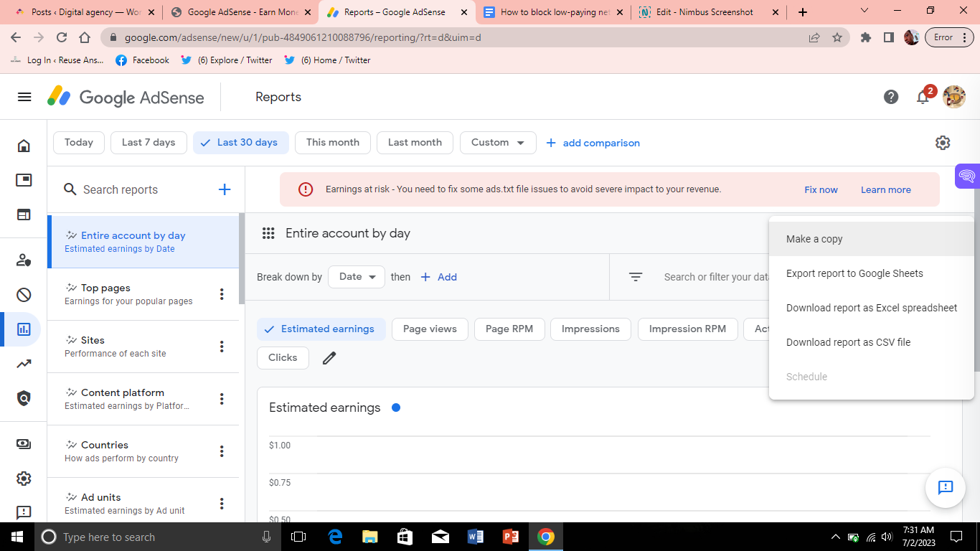Select the This month date range
This screenshot has width=980, height=551.
coord(333,143)
